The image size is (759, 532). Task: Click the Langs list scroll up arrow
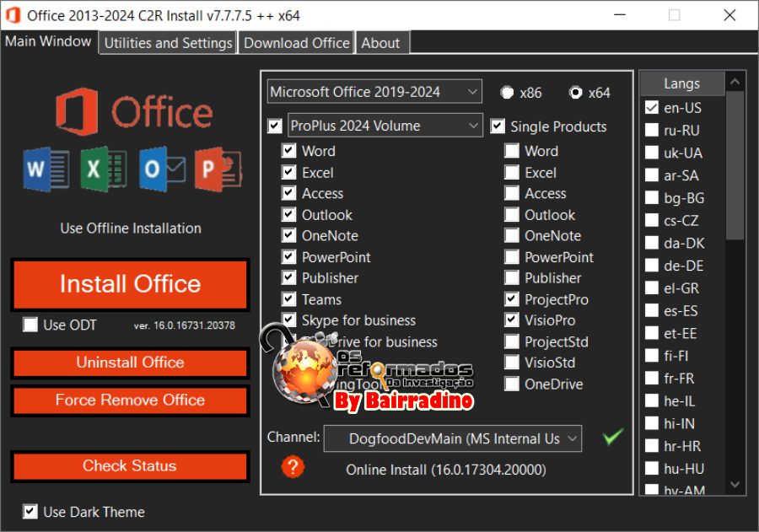coord(735,81)
